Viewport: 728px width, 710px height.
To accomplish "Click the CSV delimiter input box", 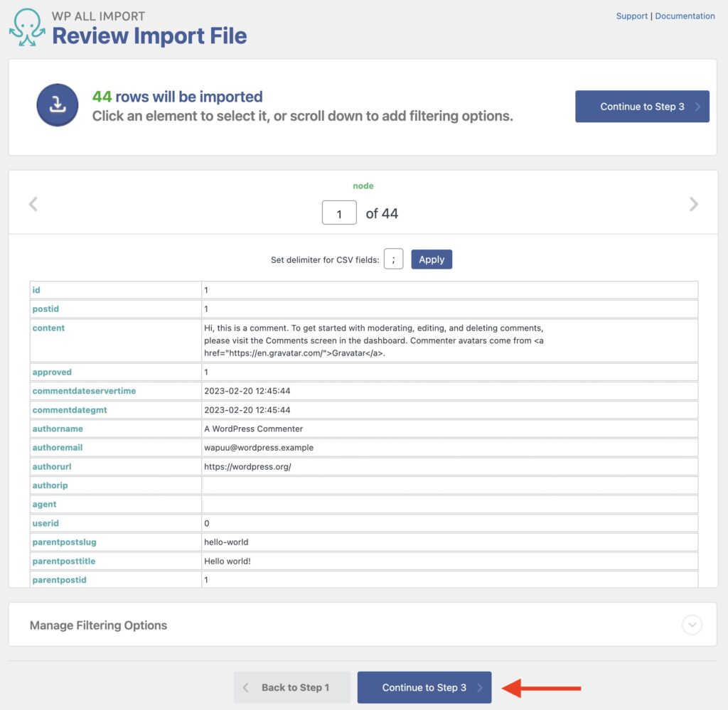I will point(393,259).
